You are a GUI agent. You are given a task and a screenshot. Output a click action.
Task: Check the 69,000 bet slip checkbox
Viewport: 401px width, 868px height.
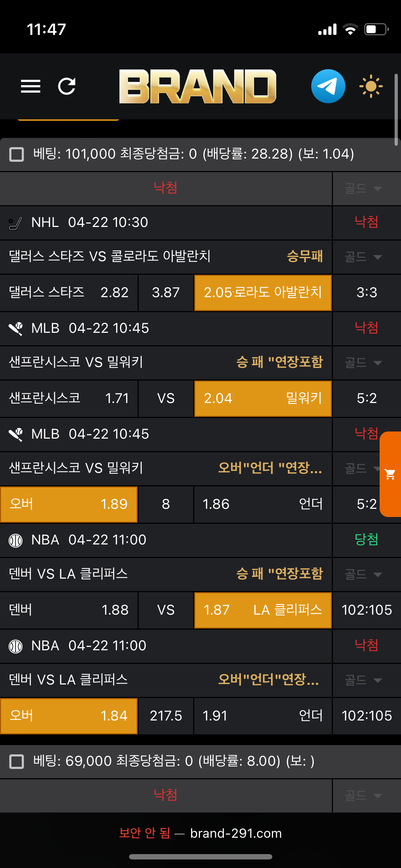click(x=16, y=762)
